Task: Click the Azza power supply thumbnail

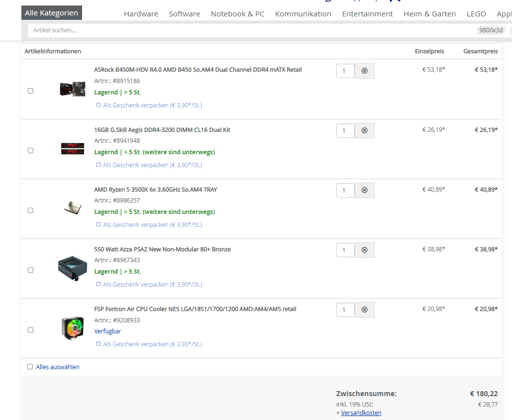Action: click(73, 269)
